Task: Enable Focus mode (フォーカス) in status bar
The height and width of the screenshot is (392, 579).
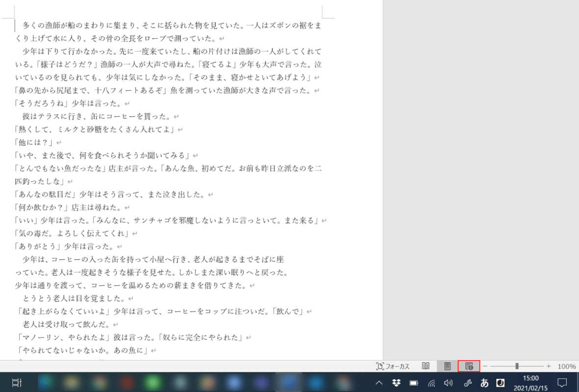Action: [x=392, y=366]
